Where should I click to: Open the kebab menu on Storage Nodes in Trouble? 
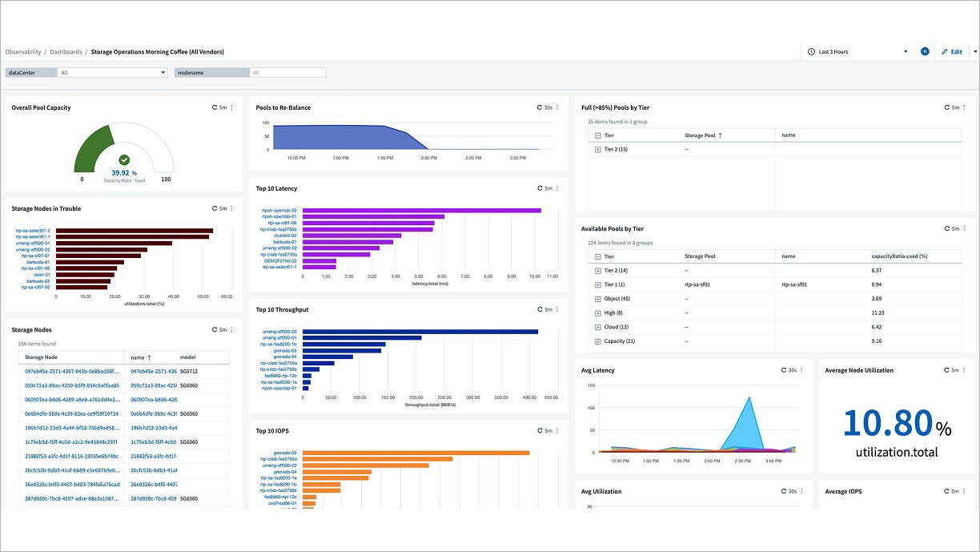(232, 208)
